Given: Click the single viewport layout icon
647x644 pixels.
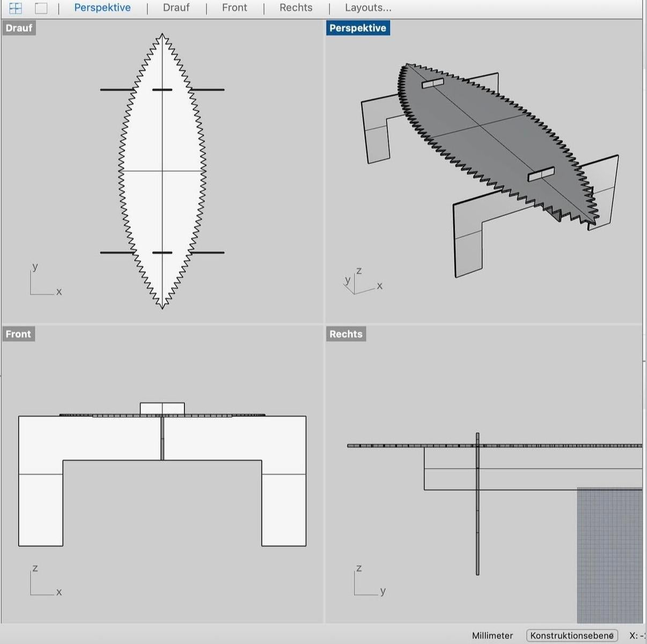Looking at the screenshot, I should (x=41, y=8).
